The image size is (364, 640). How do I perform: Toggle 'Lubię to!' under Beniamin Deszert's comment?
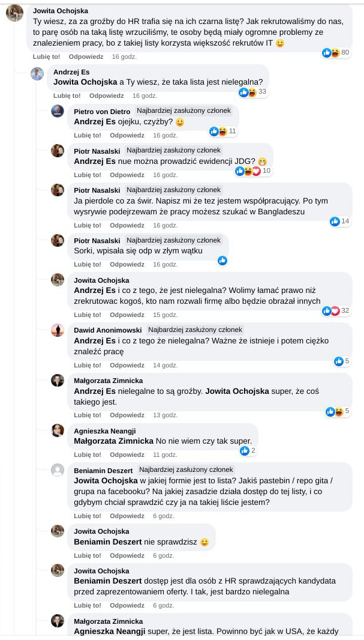pyautogui.click(x=87, y=516)
